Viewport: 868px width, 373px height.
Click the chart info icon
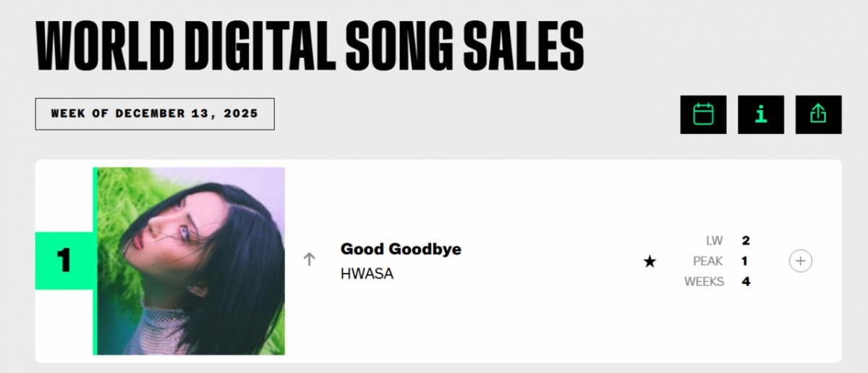pos(761,114)
